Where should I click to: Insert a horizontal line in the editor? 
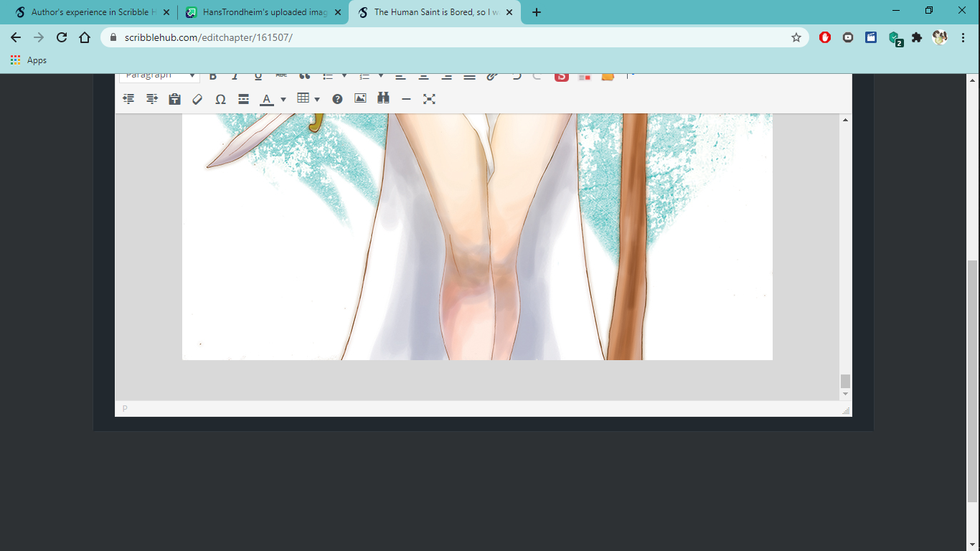click(x=406, y=99)
